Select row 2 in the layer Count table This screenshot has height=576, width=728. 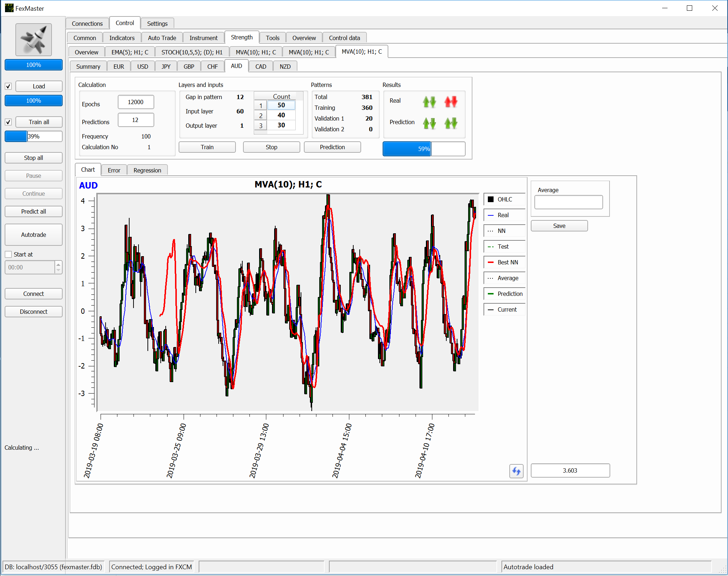261,116
